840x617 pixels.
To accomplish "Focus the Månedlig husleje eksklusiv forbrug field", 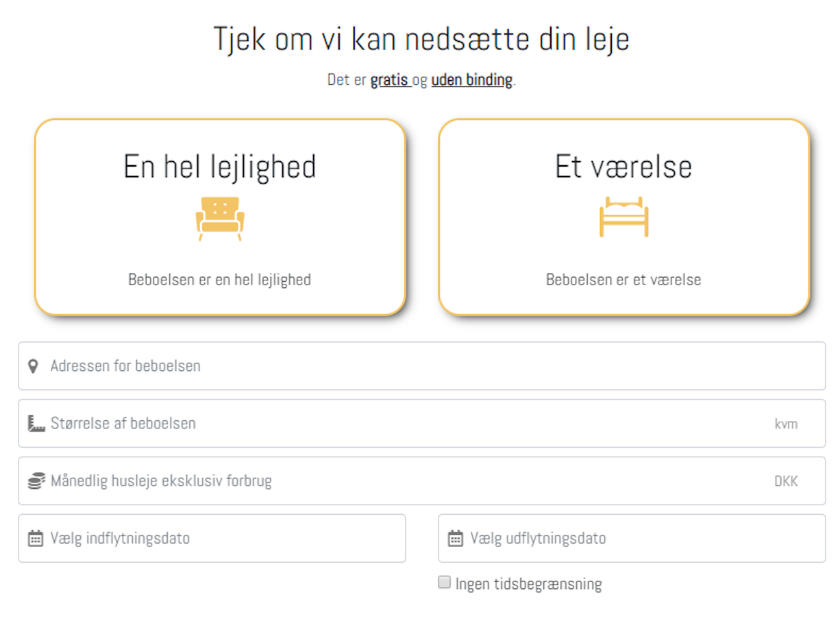I will coord(404,481).
